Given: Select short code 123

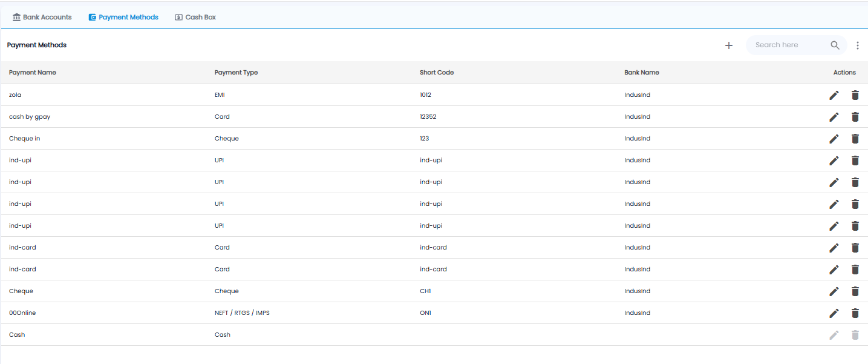Looking at the screenshot, I should pos(424,139).
